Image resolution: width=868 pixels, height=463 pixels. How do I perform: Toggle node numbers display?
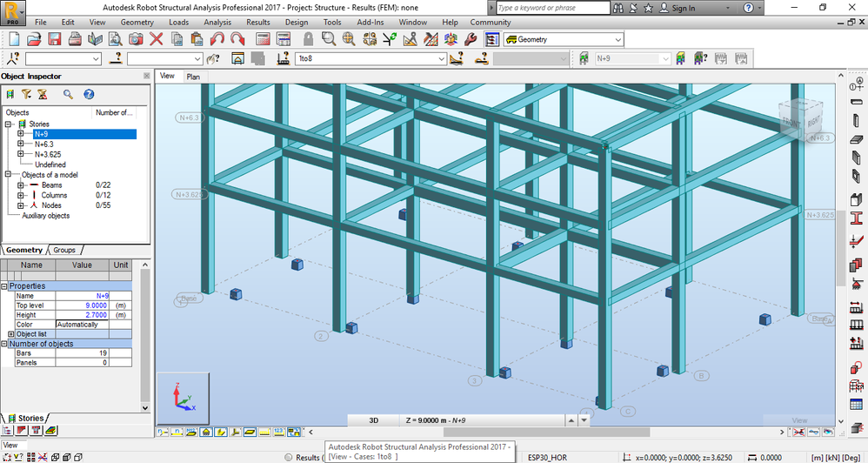[162, 432]
